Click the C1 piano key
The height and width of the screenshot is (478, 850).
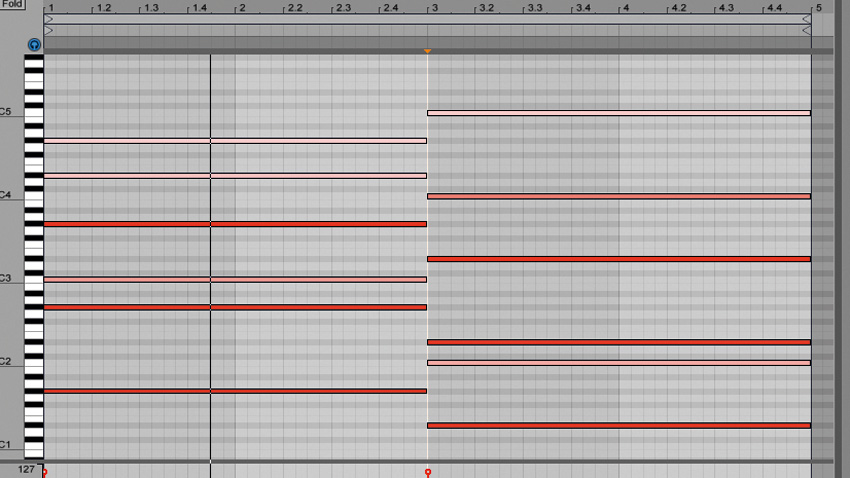pyautogui.click(x=34, y=447)
